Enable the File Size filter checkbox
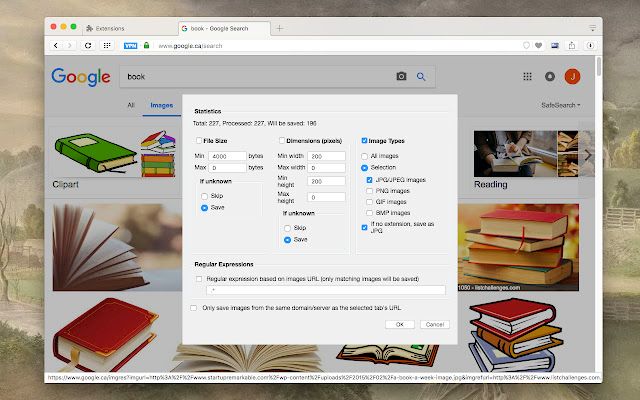This screenshot has width=640, height=400. [x=199, y=140]
